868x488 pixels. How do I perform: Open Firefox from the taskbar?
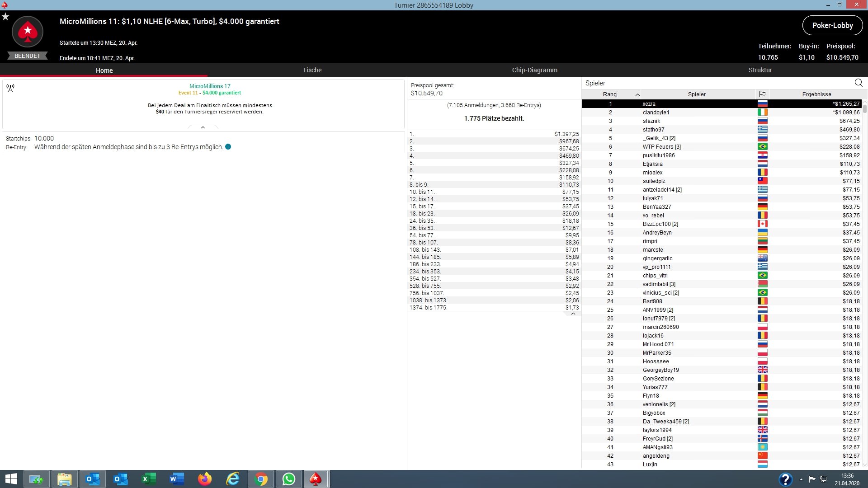[205, 479]
